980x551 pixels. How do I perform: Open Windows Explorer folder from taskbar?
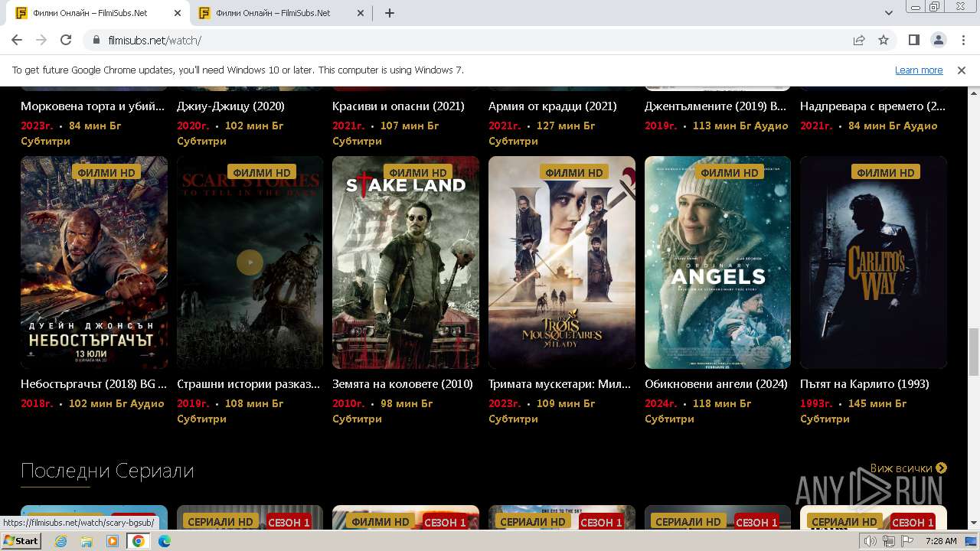(x=87, y=541)
